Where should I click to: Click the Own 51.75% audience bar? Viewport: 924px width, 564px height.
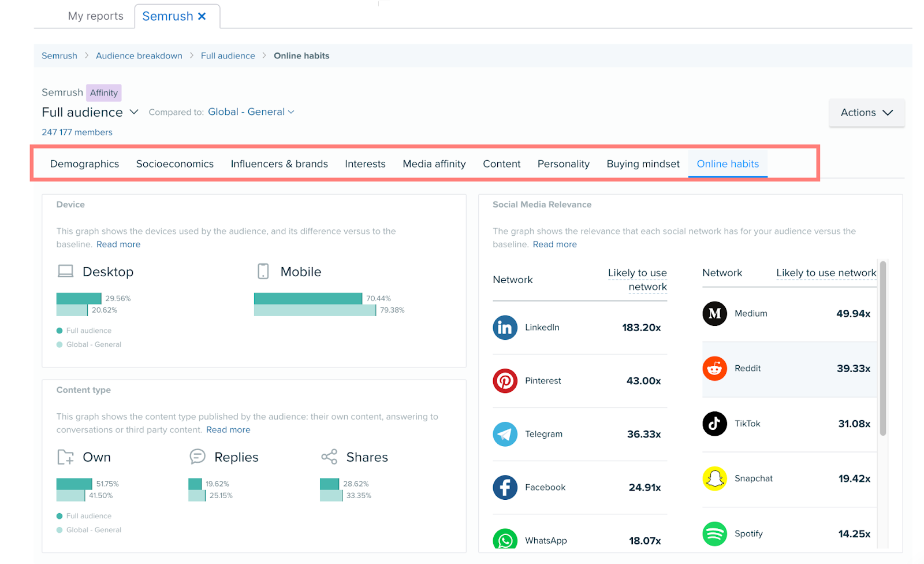74,484
